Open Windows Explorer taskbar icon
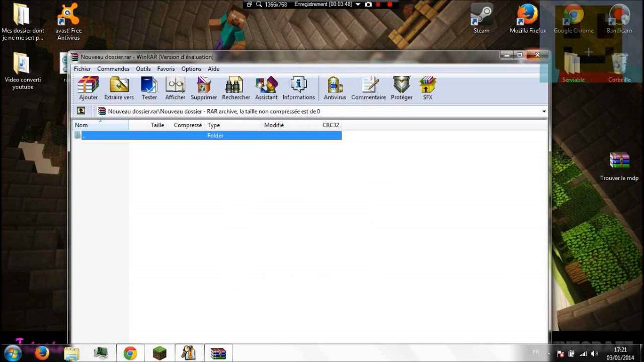The image size is (644, 362). click(x=71, y=353)
